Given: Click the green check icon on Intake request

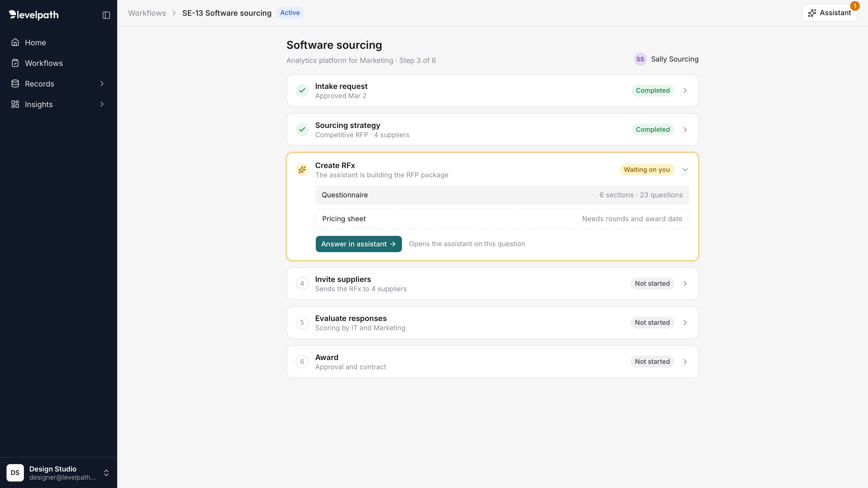Looking at the screenshot, I should pos(302,91).
